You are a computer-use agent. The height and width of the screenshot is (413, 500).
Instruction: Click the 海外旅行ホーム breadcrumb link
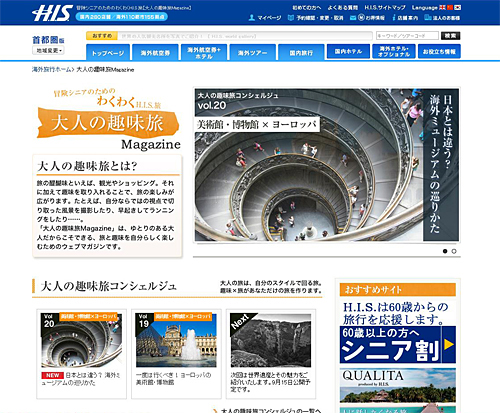(x=51, y=69)
